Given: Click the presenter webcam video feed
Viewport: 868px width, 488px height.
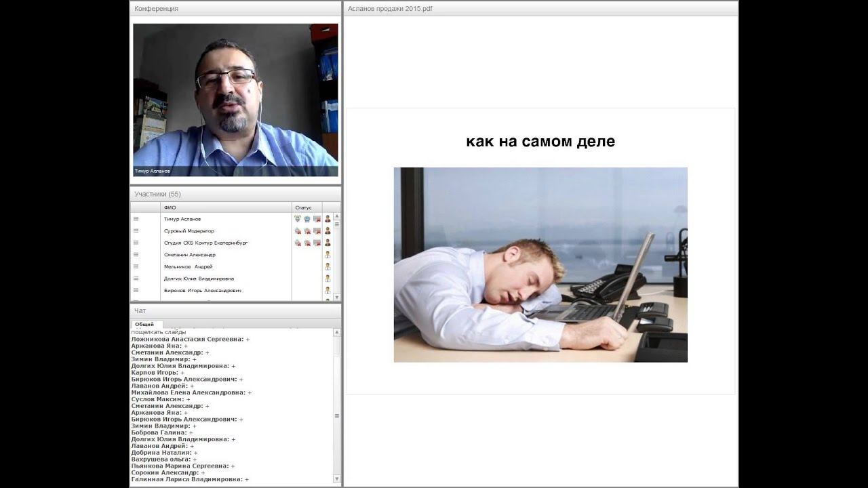Looking at the screenshot, I should tap(235, 100).
